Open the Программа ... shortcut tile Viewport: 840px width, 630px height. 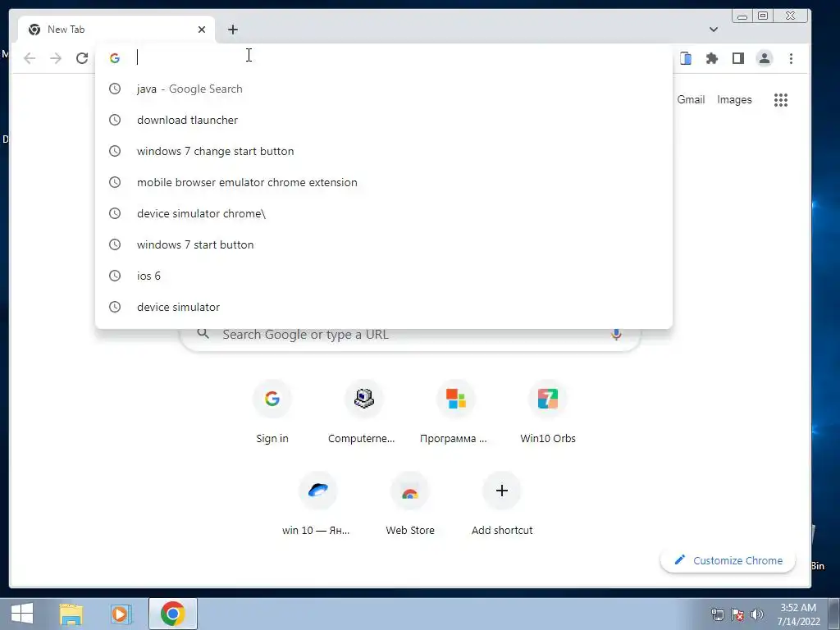point(456,412)
